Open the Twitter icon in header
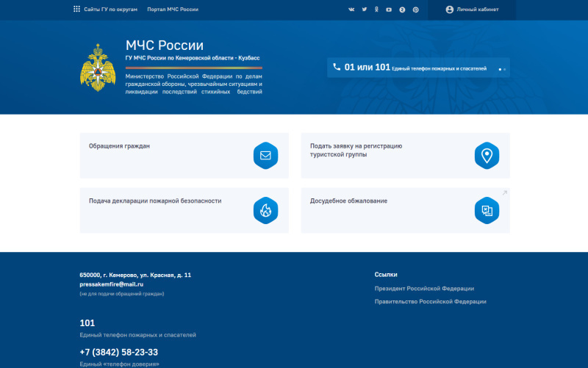This screenshot has width=588, height=368. tap(364, 10)
